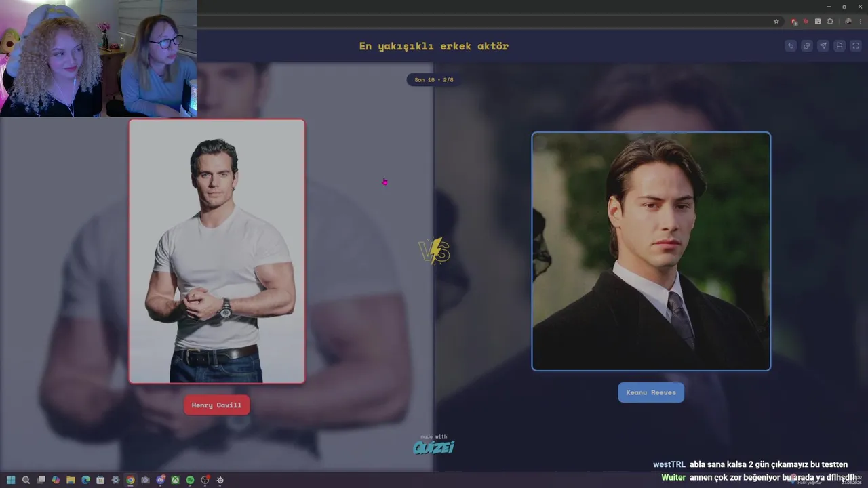Report the quiz with the flag icon

839,46
